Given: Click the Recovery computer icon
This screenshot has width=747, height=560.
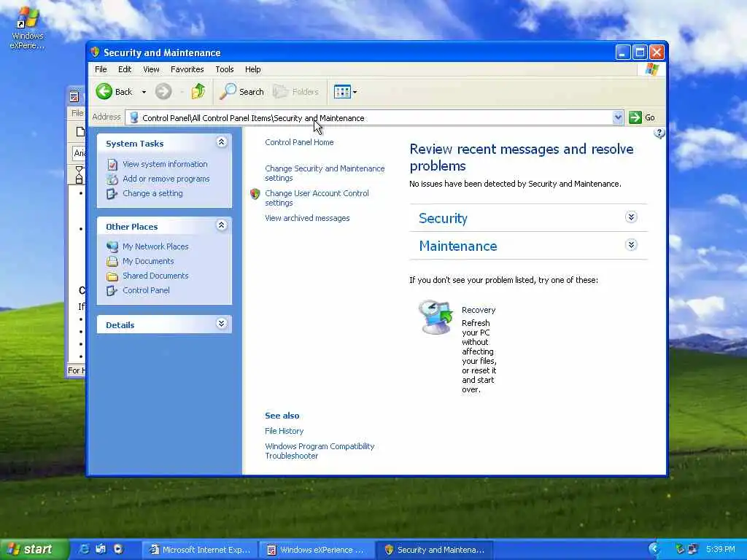Looking at the screenshot, I should coord(436,317).
